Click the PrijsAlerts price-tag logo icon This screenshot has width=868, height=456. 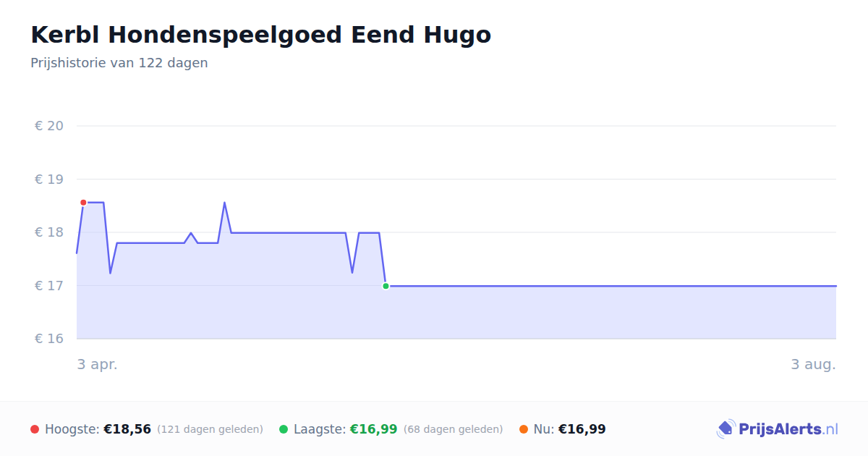tap(726, 429)
